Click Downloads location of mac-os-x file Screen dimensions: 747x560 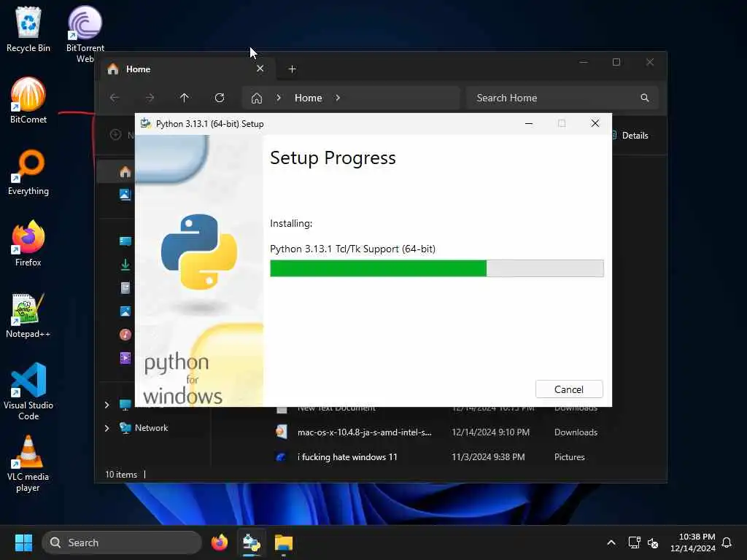(576, 432)
